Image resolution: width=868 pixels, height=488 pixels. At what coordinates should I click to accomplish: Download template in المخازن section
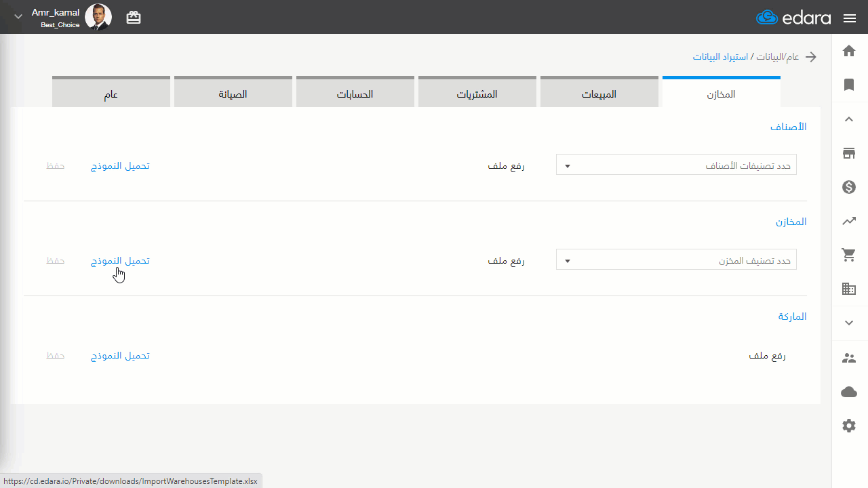tap(120, 260)
